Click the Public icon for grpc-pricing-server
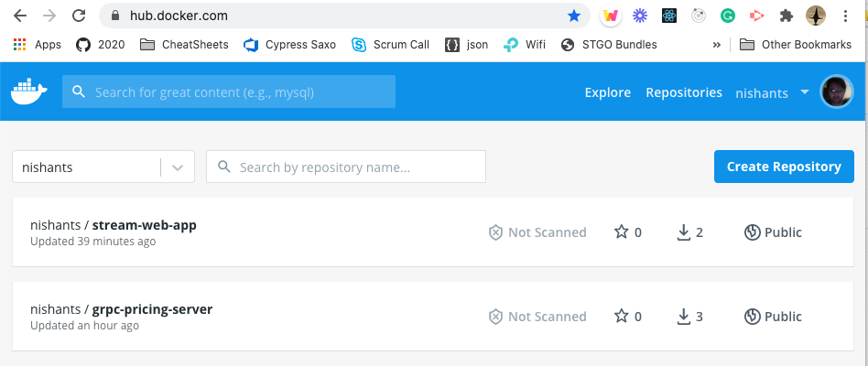The height and width of the screenshot is (366, 868). (x=752, y=317)
